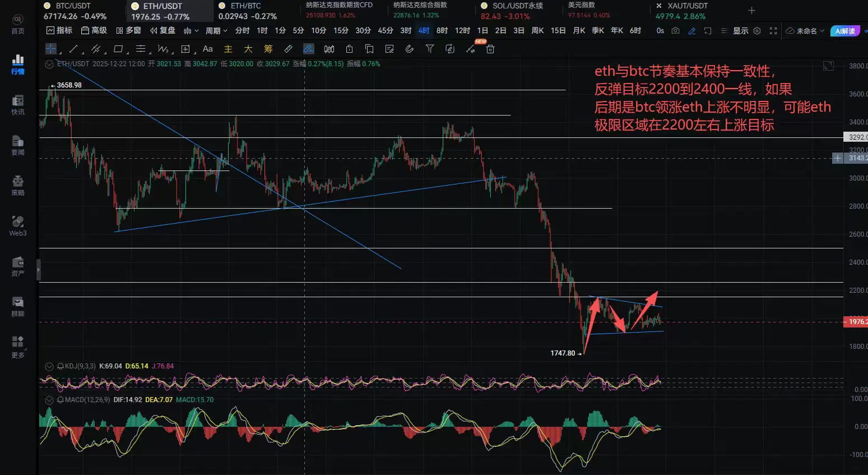Open the Web3 sidebar section
868x475 pixels.
click(x=18, y=226)
